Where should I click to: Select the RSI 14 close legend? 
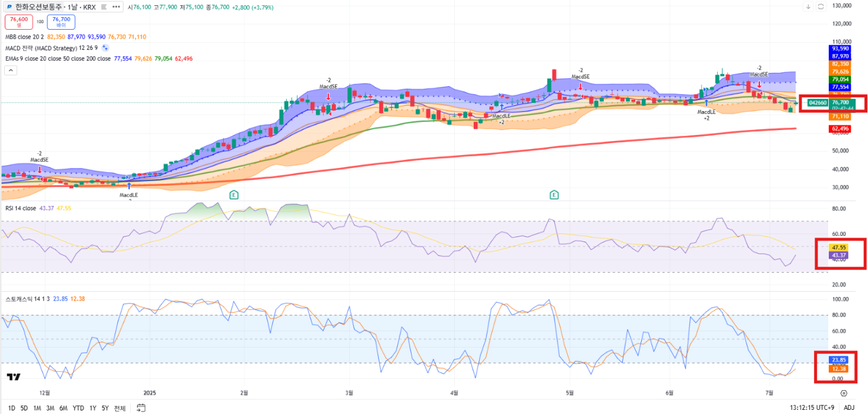click(x=21, y=208)
